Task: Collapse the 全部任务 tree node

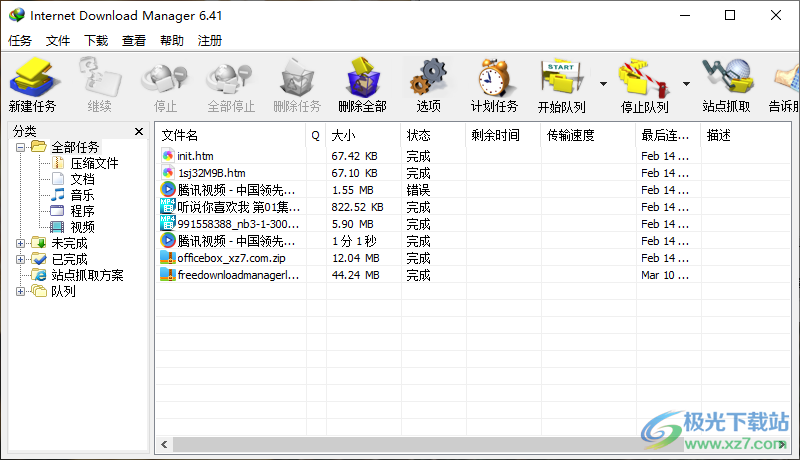Action: (x=20, y=148)
